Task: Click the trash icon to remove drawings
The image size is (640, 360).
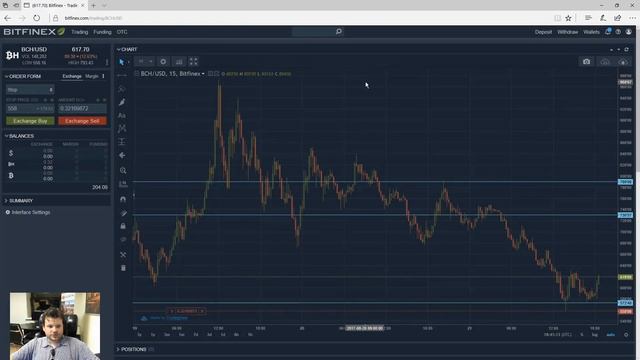Action: 123,268
